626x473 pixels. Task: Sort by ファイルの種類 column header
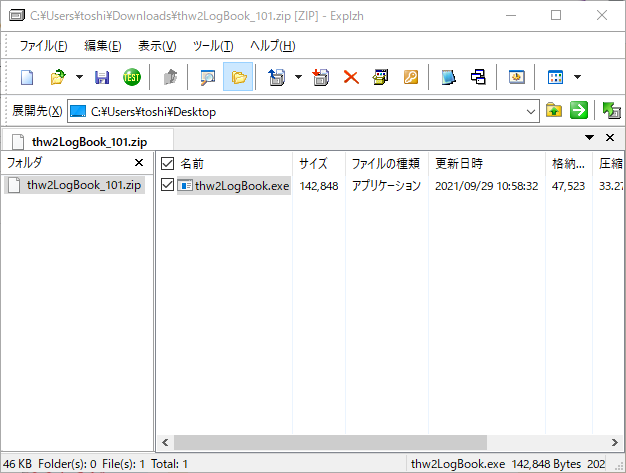coord(387,164)
